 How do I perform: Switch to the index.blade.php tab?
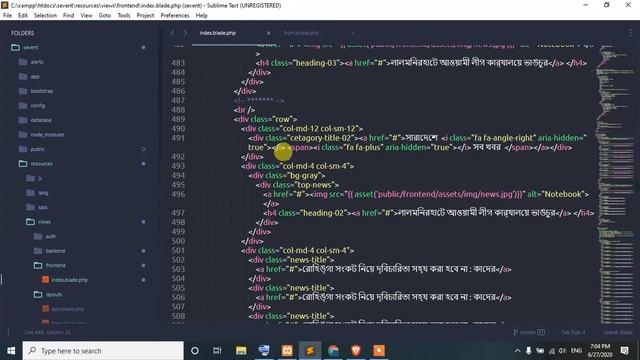click(x=218, y=33)
